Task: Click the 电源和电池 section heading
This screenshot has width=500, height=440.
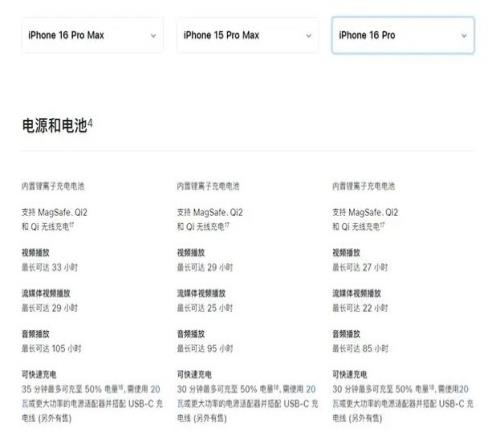Action: [x=57, y=125]
